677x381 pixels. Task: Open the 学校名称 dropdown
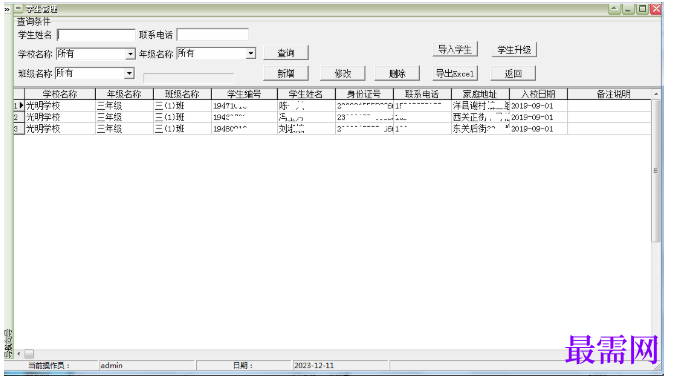coord(130,54)
